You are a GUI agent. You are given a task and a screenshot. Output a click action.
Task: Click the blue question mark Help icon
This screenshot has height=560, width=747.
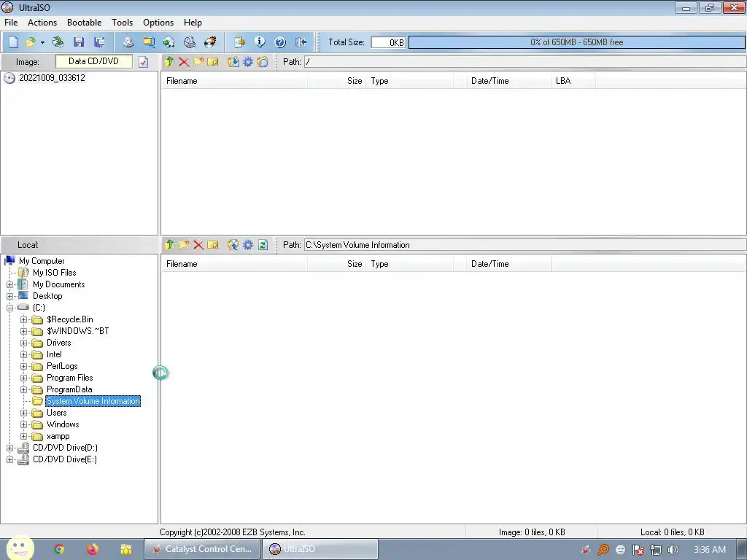point(280,42)
